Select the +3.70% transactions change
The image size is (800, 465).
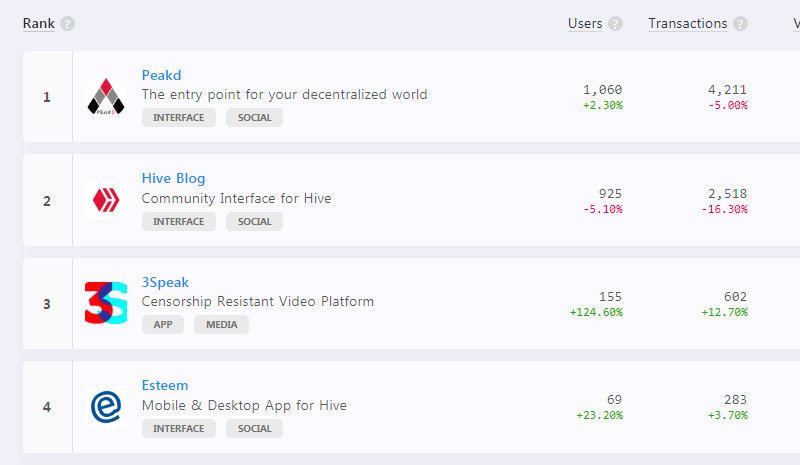pos(728,415)
